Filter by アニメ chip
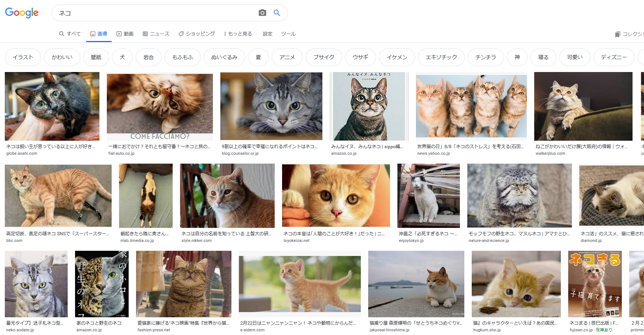The image size is (644, 335). [287, 57]
